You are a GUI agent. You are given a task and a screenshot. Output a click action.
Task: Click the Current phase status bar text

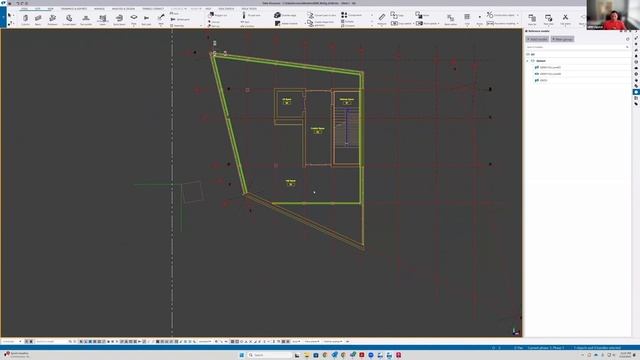(x=546, y=348)
